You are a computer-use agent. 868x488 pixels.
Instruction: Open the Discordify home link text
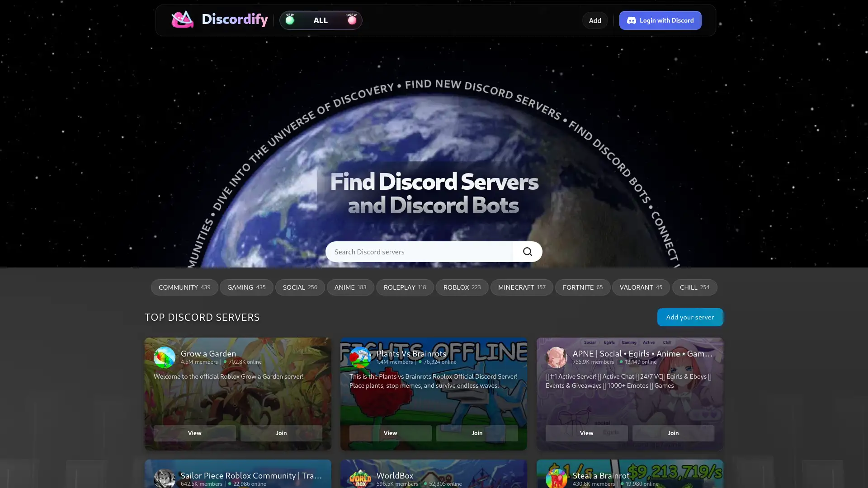pyautogui.click(x=235, y=19)
